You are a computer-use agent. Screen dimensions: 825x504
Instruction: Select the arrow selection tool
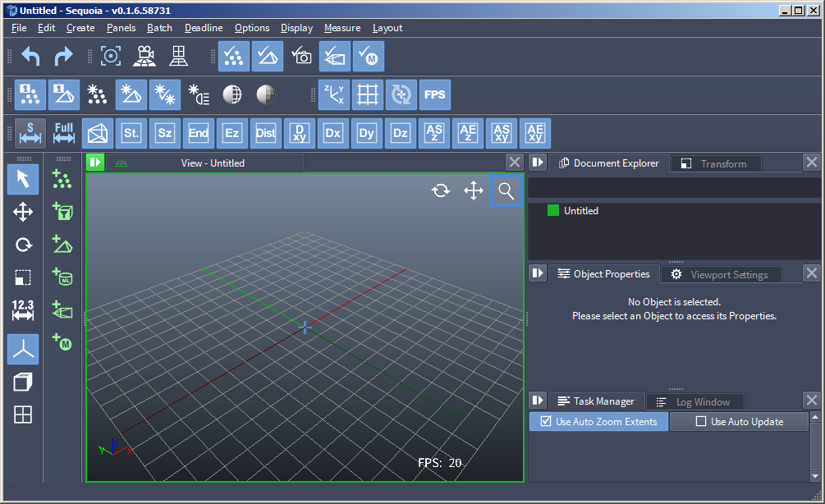point(23,180)
